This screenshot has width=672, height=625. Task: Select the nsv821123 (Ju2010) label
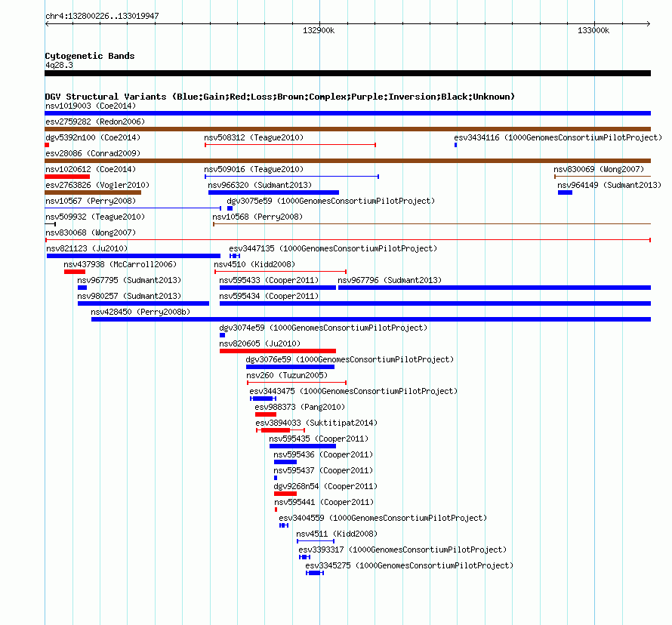(x=87, y=248)
